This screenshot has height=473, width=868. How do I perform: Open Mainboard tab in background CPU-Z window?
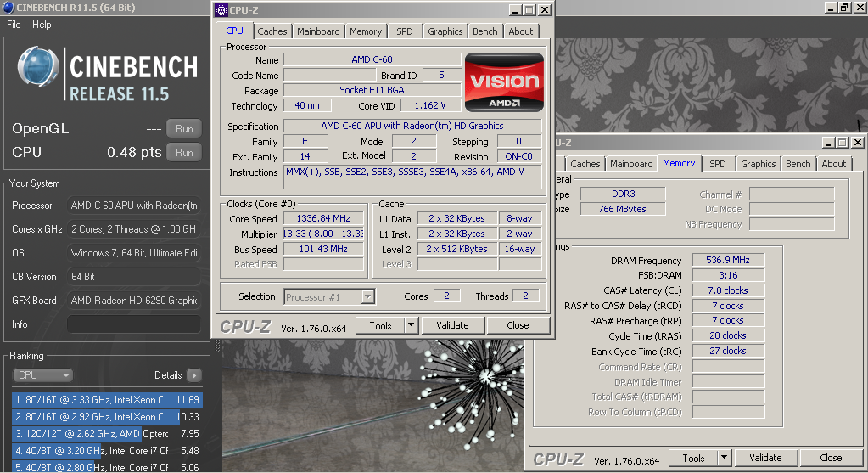[x=631, y=164]
